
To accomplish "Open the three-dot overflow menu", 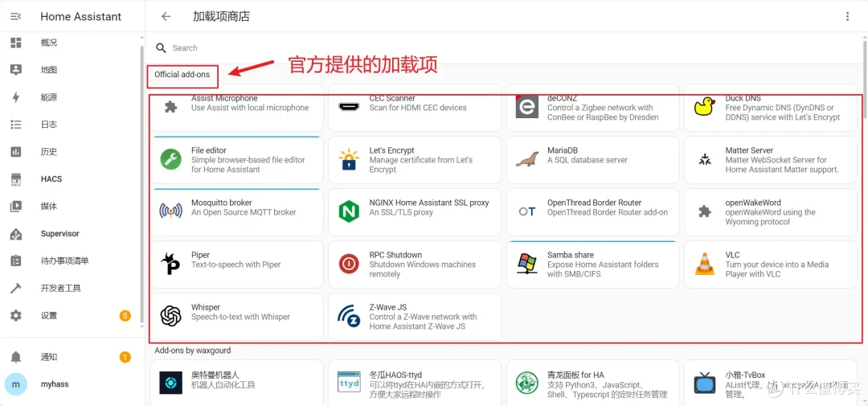I will (847, 17).
